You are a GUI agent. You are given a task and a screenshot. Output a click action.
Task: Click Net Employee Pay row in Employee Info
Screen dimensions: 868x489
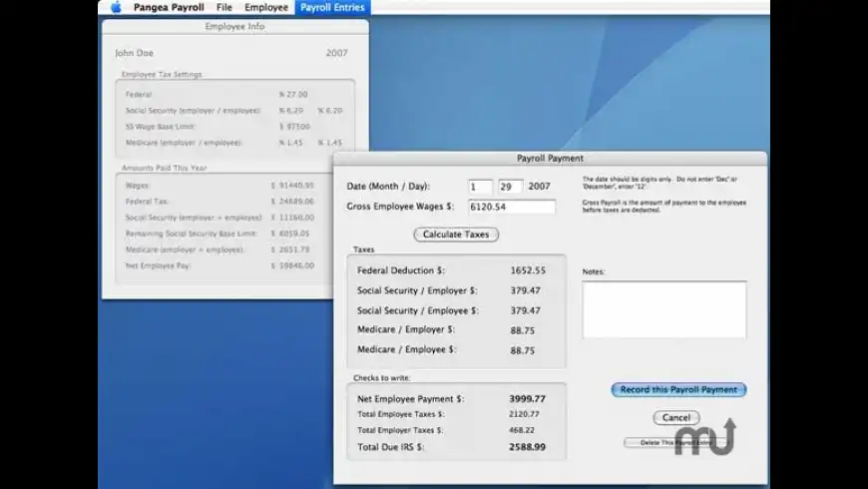pos(219,265)
